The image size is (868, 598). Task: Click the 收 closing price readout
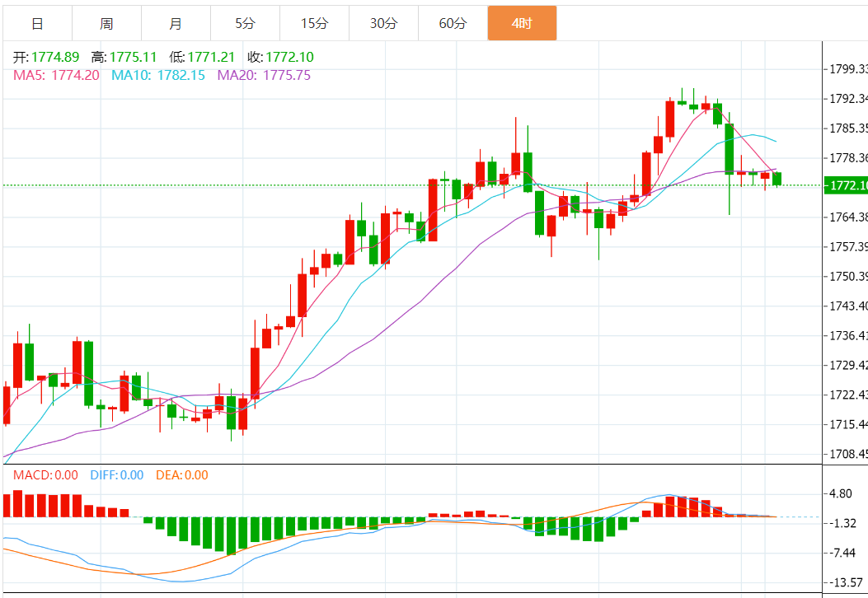click(x=280, y=57)
